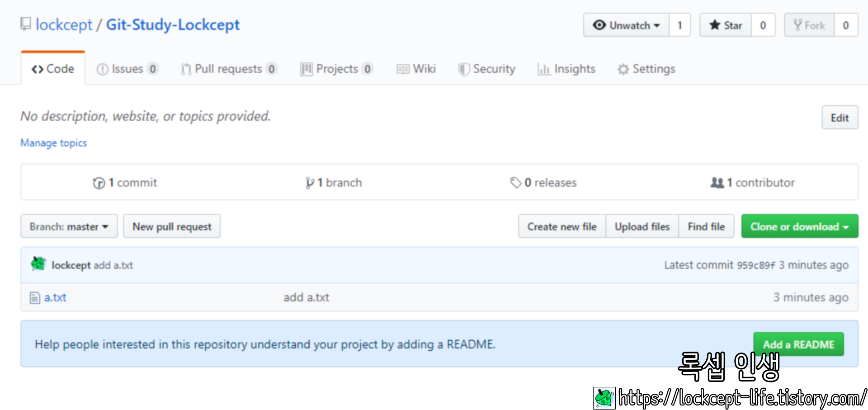Open lockcept author link in commit row

[71, 265]
